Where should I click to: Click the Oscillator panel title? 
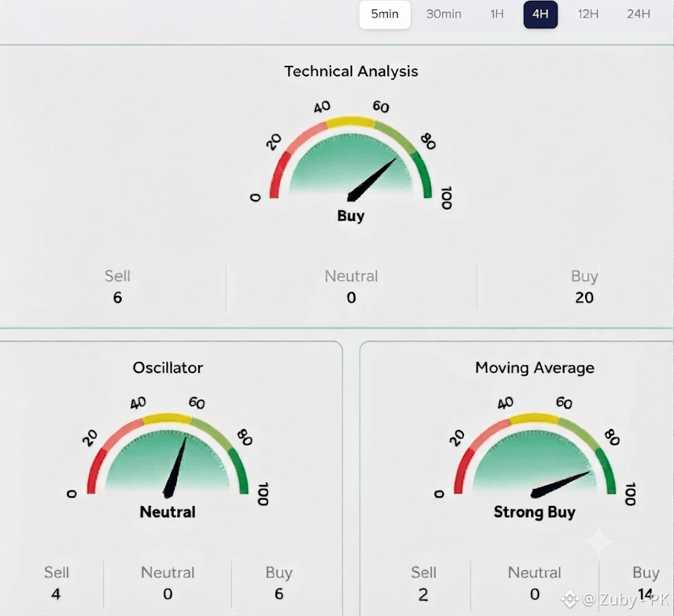click(168, 368)
